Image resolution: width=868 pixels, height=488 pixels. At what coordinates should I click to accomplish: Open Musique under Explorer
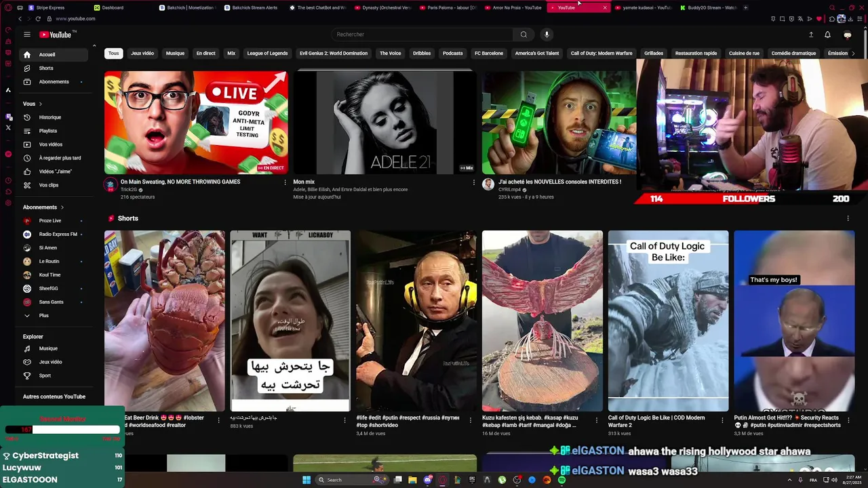click(x=53, y=348)
